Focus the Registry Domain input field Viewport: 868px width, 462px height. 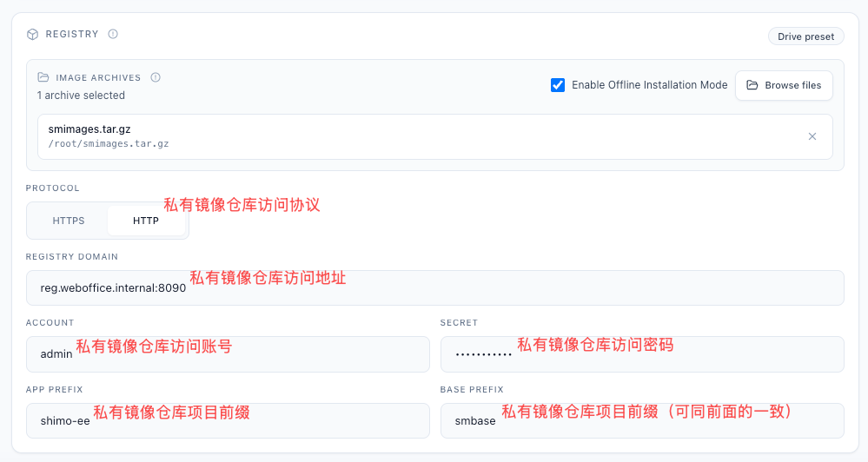(435, 287)
